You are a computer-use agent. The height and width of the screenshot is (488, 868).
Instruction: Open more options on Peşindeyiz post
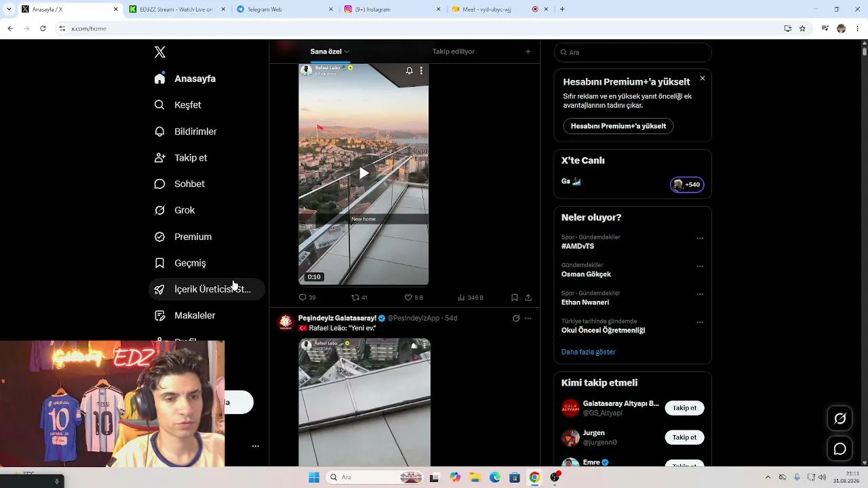point(528,319)
